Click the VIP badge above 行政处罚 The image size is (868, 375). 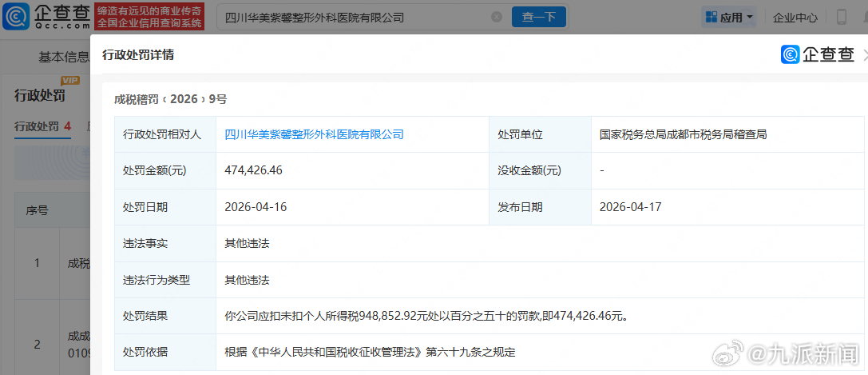70,81
